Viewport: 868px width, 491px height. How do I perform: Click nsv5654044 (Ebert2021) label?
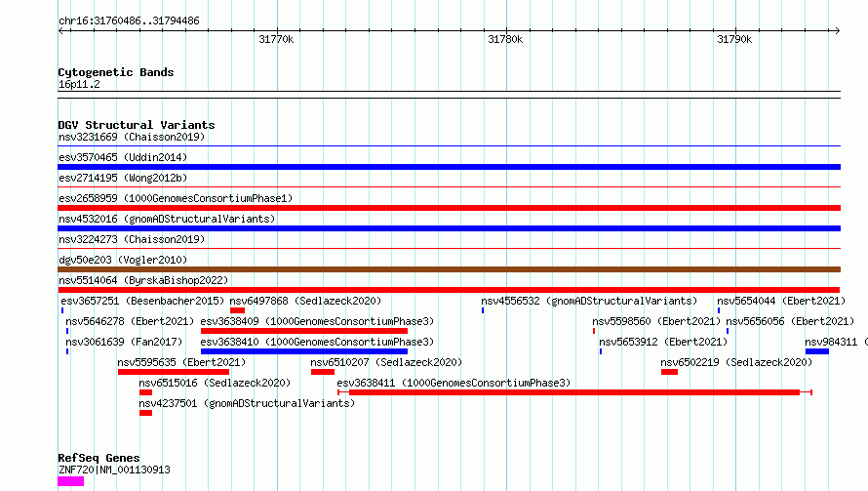tap(781, 301)
